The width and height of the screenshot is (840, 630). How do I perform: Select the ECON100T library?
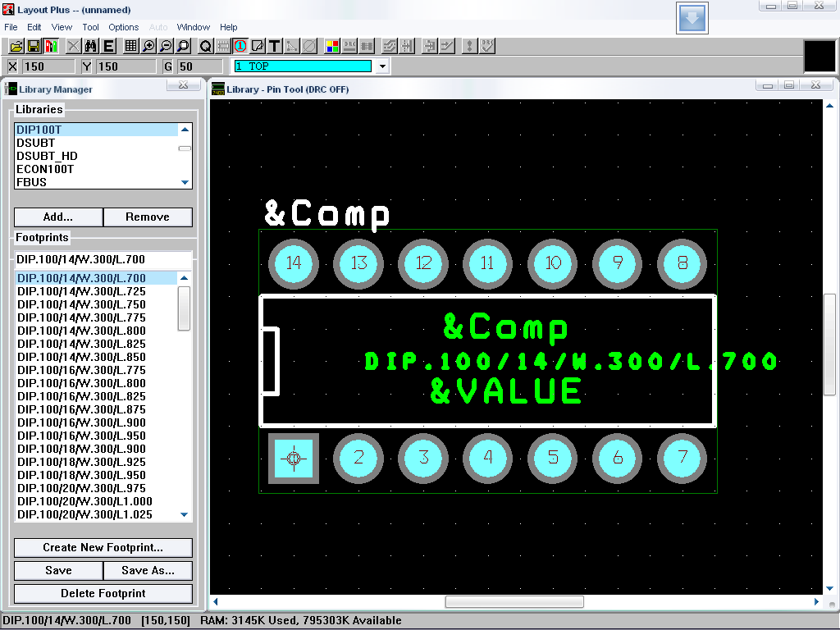pyautogui.click(x=97, y=169)
